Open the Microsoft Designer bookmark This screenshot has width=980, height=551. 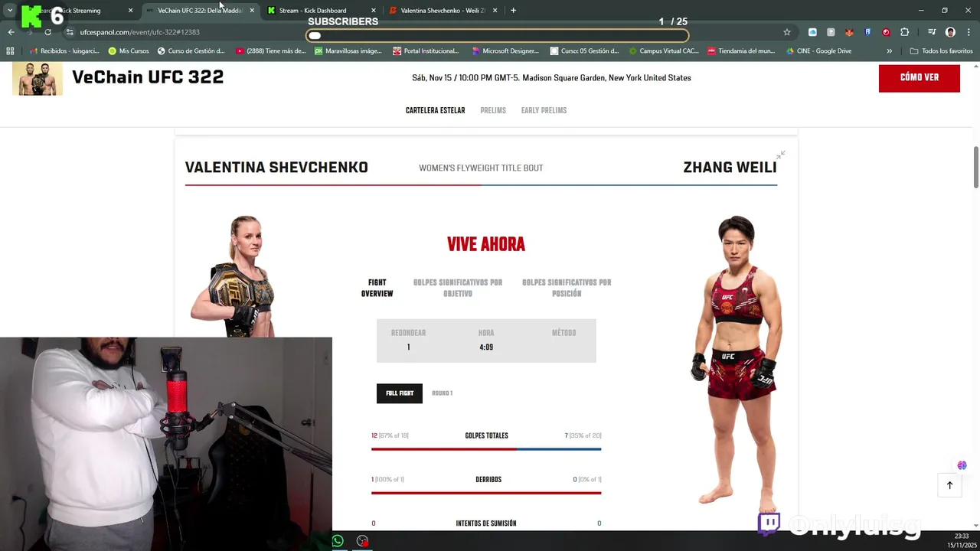click(505, 51)
